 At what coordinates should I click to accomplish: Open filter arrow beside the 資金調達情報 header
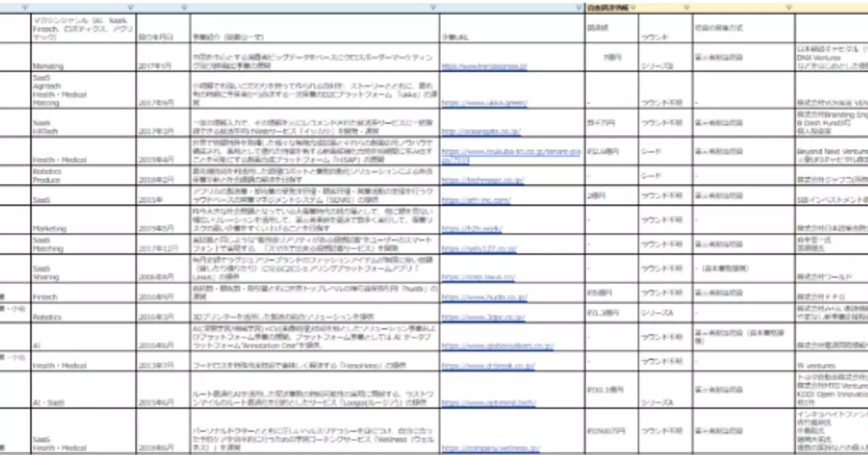point(632,7)
